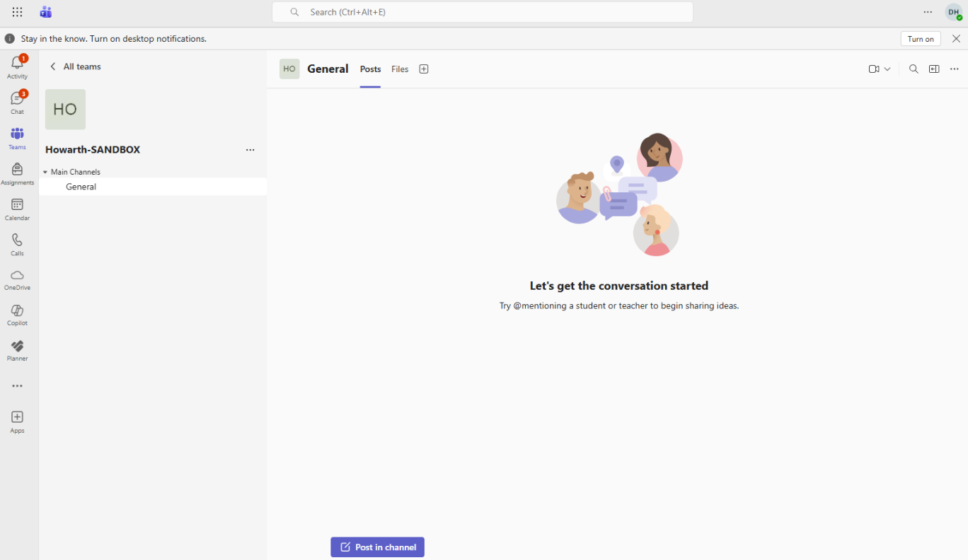Click the General channel title heading
The width and height of the screenshot is (968, 560).
(x=328, y=69)
